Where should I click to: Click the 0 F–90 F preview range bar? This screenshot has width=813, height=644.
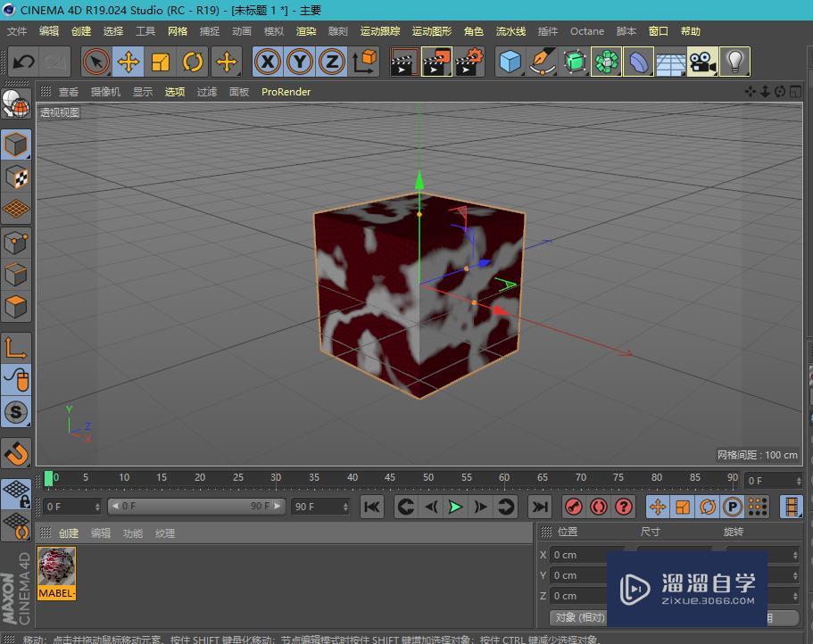(x=196, y=506)
